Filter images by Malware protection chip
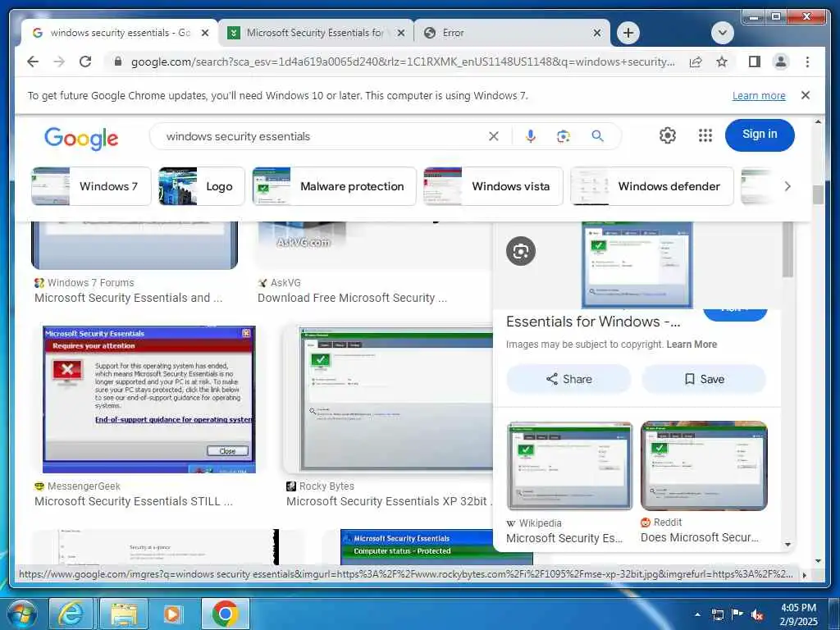The width and height of the screenshot is (840, 630). click(x=335, y=186)
